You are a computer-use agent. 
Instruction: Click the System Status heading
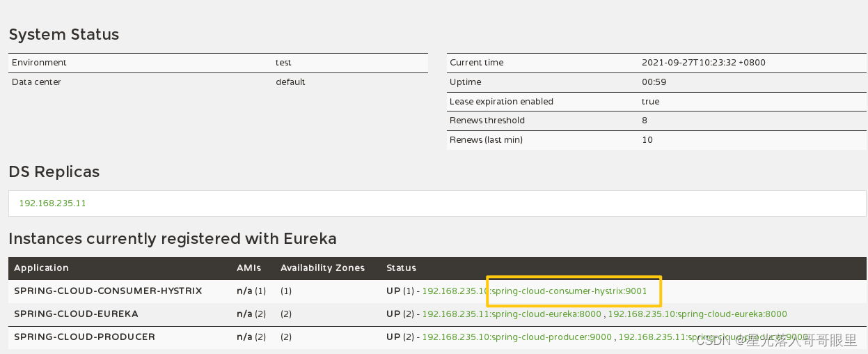63,35
